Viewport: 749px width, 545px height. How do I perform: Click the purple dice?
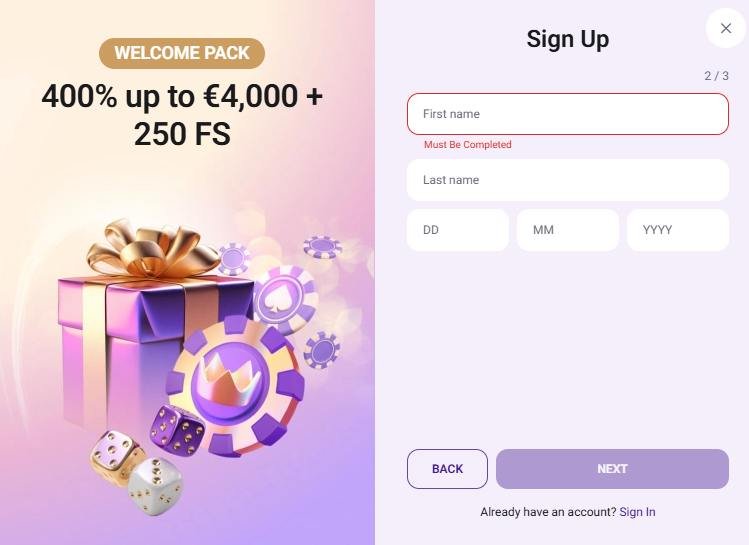click(177, 430)
